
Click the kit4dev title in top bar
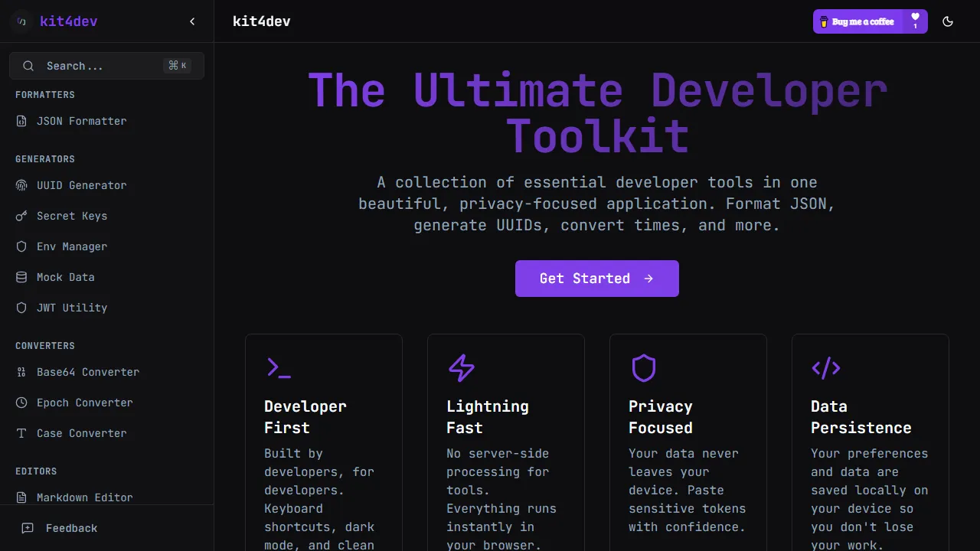point(261,21)
